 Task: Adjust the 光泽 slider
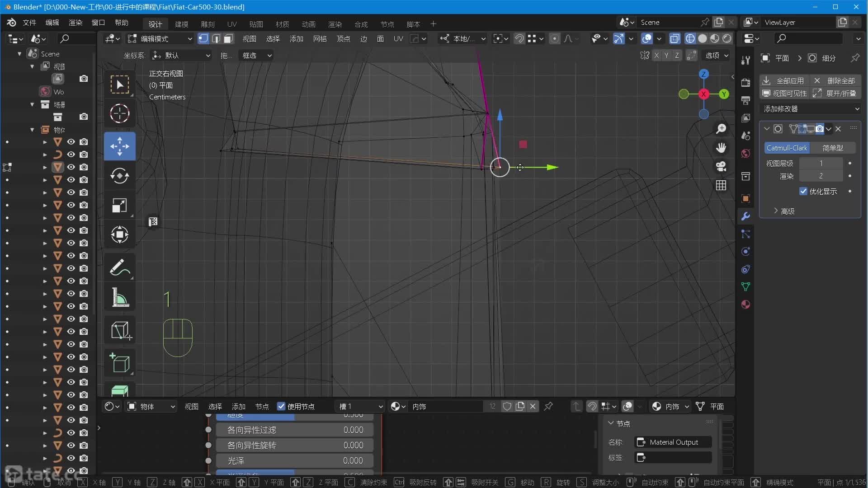click(295, 460)
